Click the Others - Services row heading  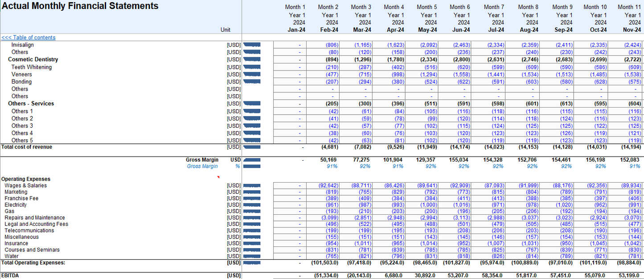31,104
